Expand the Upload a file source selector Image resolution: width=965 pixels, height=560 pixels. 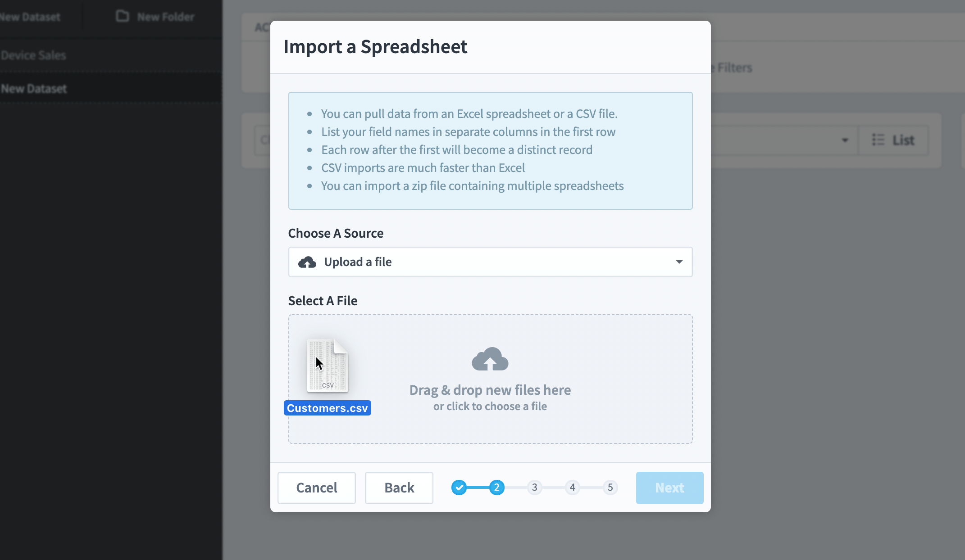point(490,262)
